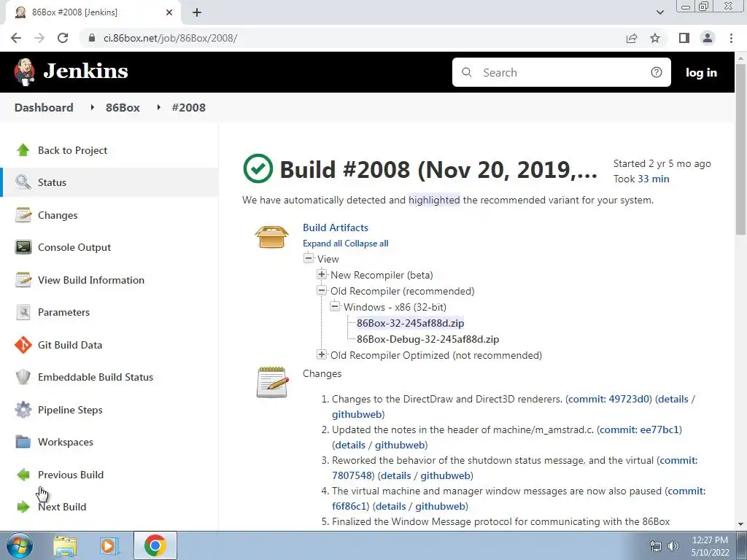Click the Workspaces folder icon
The width and height of the screenshot is (747, 560).
[x=23, y=442]
